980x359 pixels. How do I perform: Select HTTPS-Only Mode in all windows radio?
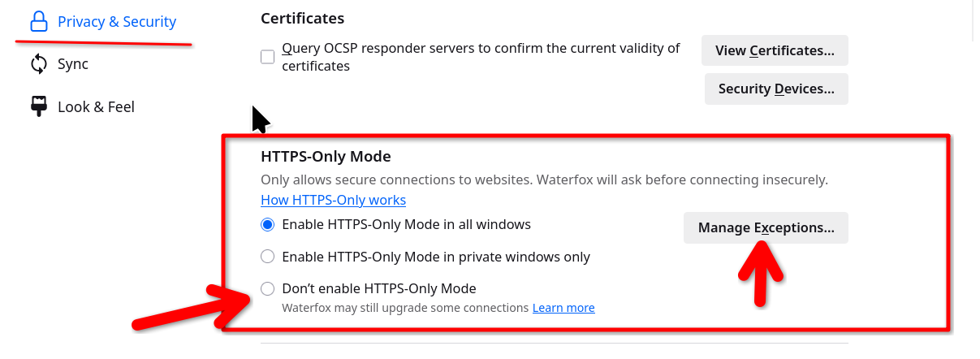267,224
